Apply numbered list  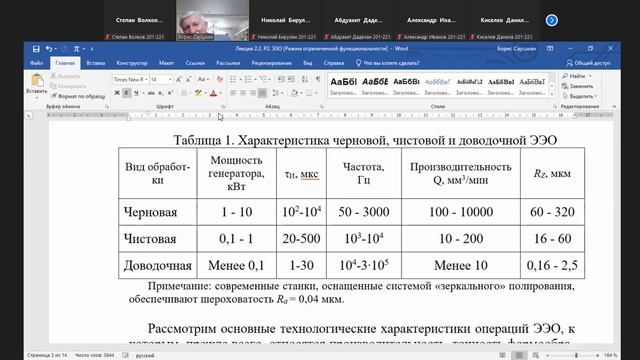(248, 79)
